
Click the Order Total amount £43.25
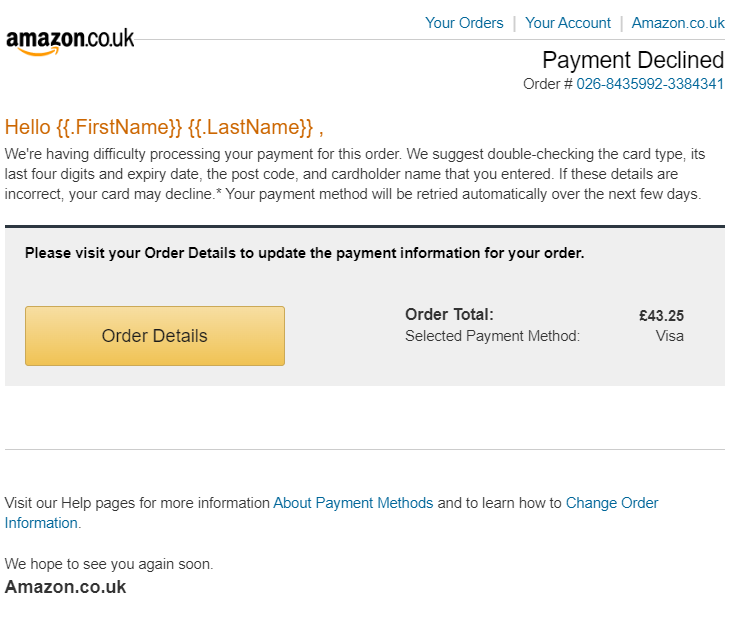coord(661,316)
